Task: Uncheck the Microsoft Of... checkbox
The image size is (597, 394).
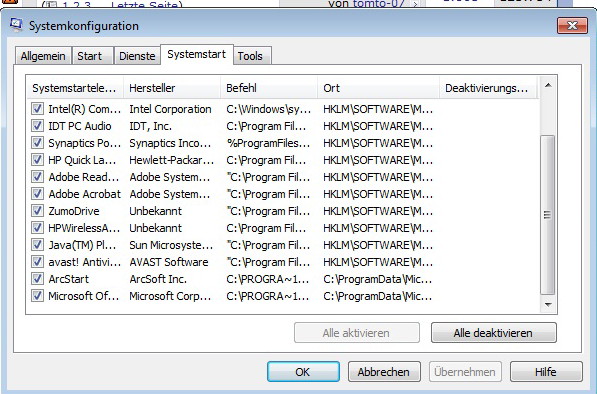Action: (x=37, y=296)
